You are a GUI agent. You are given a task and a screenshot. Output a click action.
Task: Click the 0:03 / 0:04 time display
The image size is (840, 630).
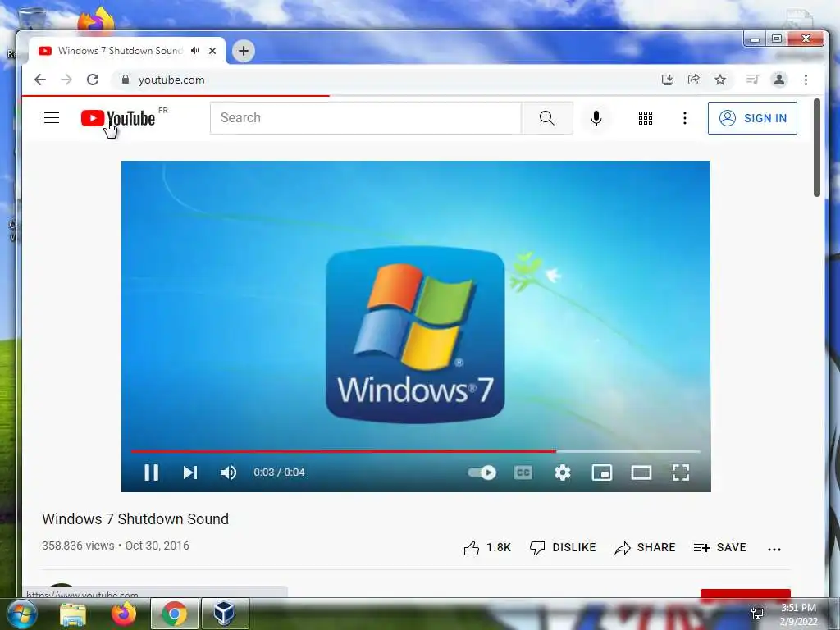279,472
